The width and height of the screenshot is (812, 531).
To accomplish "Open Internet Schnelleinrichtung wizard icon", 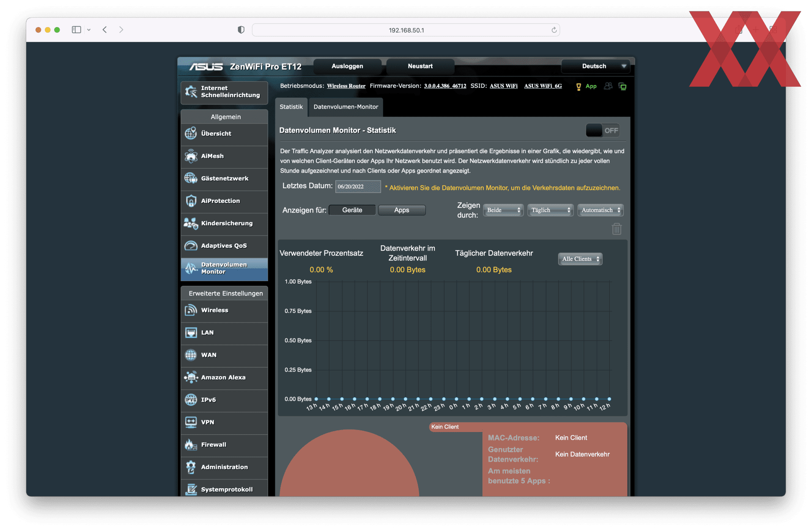I will click(x=191, y=91).
